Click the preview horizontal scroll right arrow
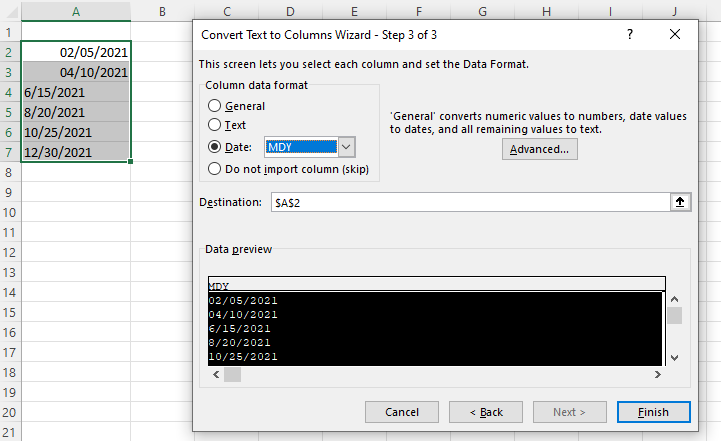Screen dimensions: 721x441 point(658,375)
